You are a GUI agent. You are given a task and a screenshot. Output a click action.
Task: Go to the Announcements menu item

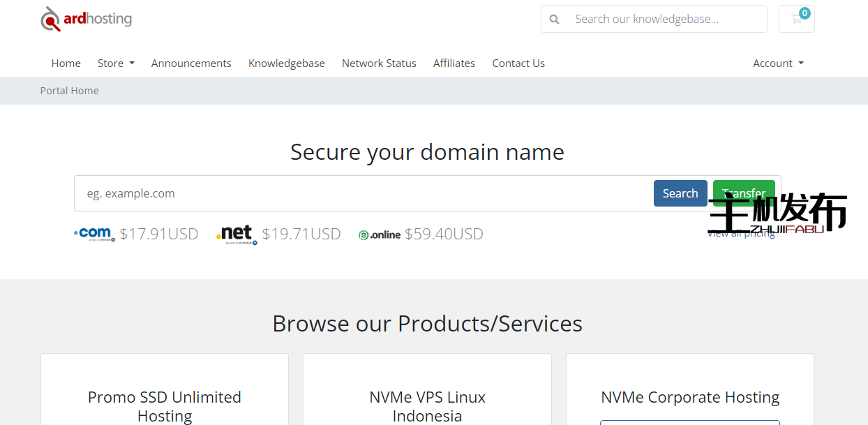pos(191,63)
